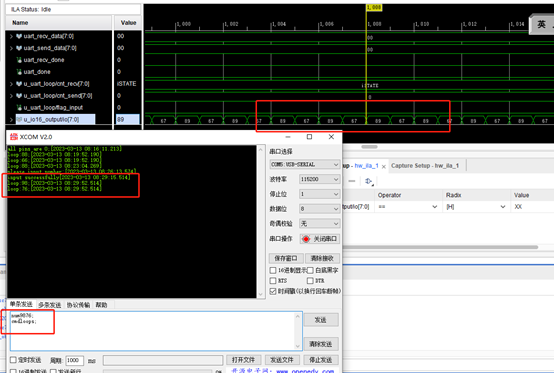Image resolution: width=554 pixels, height=373 pixels.
Task: Open the 115200 baud rate dropdown
Action: pos(320,179)
